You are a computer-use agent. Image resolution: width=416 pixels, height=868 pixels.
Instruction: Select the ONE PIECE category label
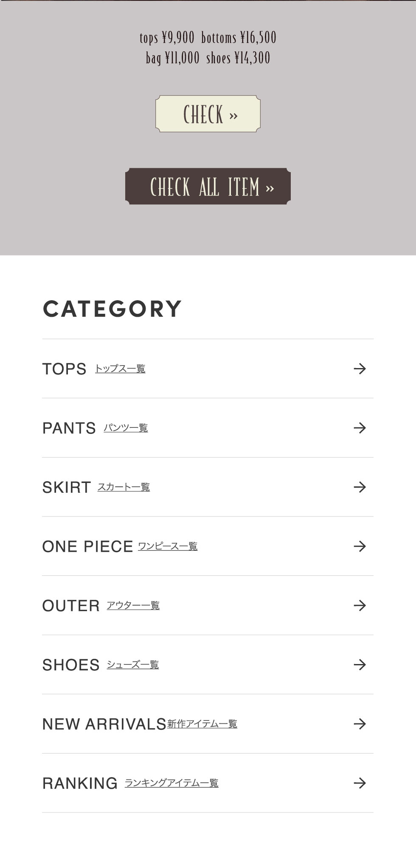87,547
